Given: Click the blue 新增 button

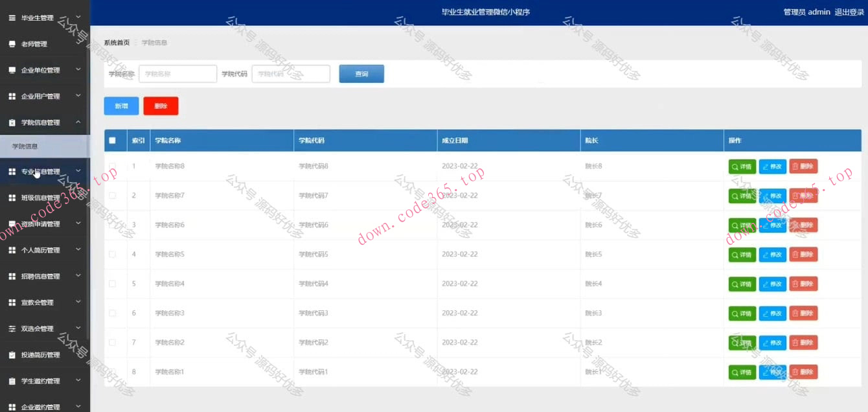Looking at the screenshot, I should click(121, 105).
